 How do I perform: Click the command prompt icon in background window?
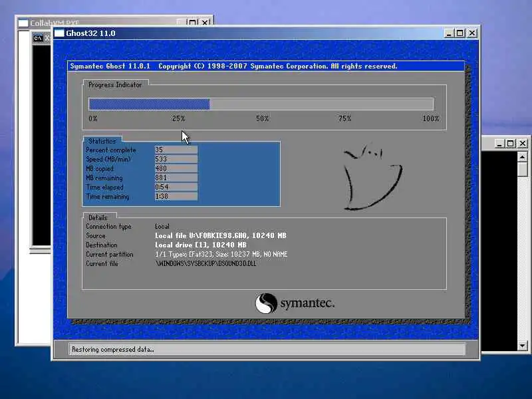pos(38,38)
